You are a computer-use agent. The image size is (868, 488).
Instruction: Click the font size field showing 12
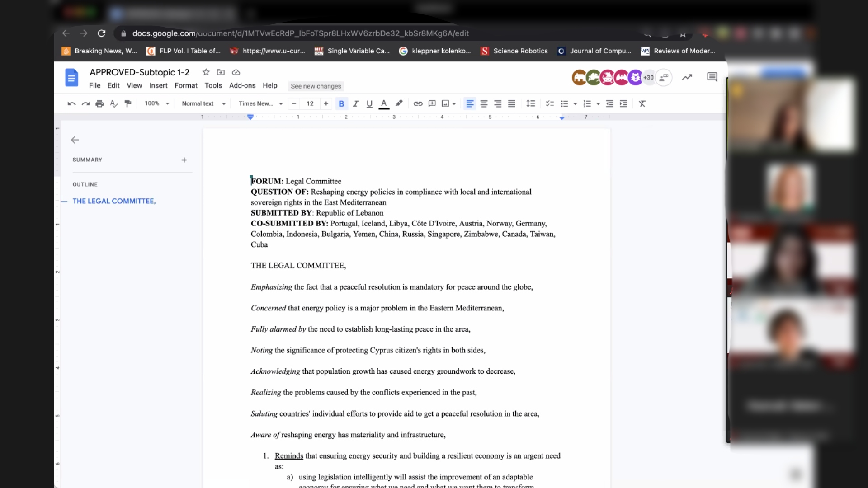[310, 104]
